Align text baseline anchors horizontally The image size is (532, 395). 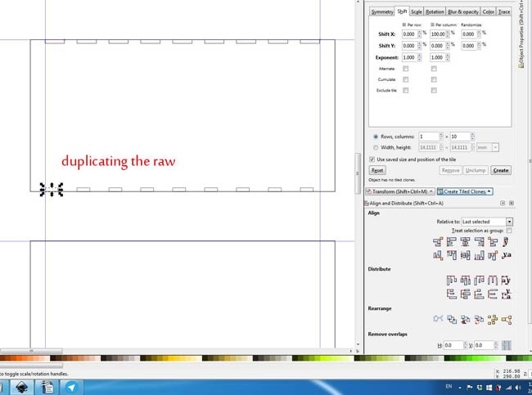[x=506, y=242]
